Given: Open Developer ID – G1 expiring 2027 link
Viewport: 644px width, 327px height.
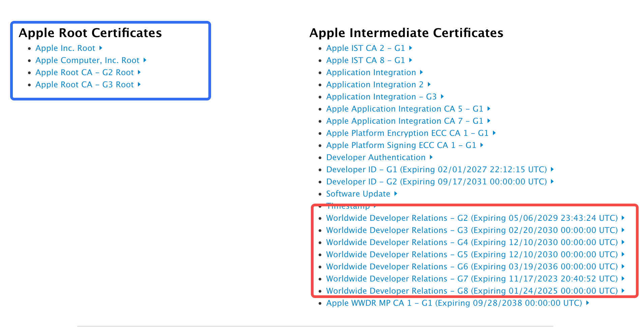Looking at the screenshot, I should coord(436,170).
